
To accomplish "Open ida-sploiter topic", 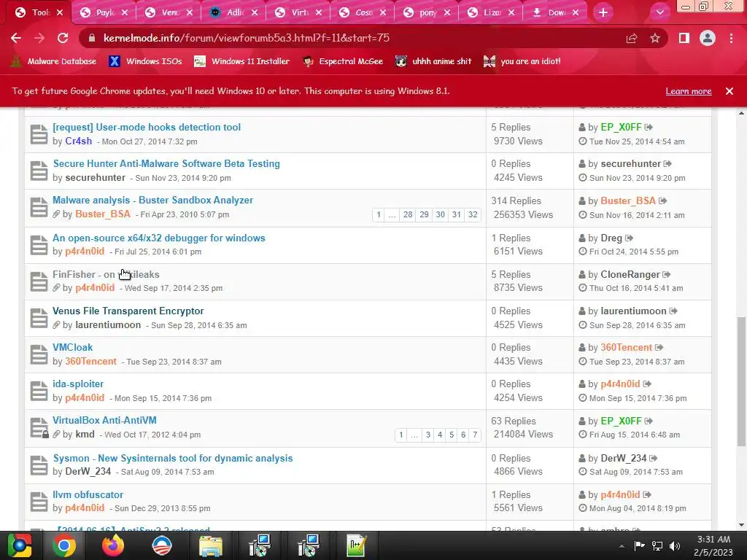I will coord(78,384).
